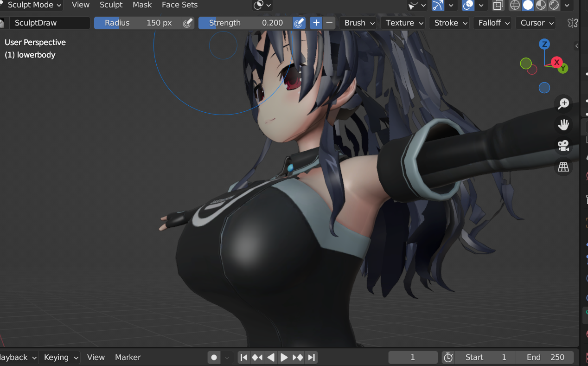Viewport: 588px width, 366px height.
Task: Jump to next keyframe
Action: click(x=298, y=357)
